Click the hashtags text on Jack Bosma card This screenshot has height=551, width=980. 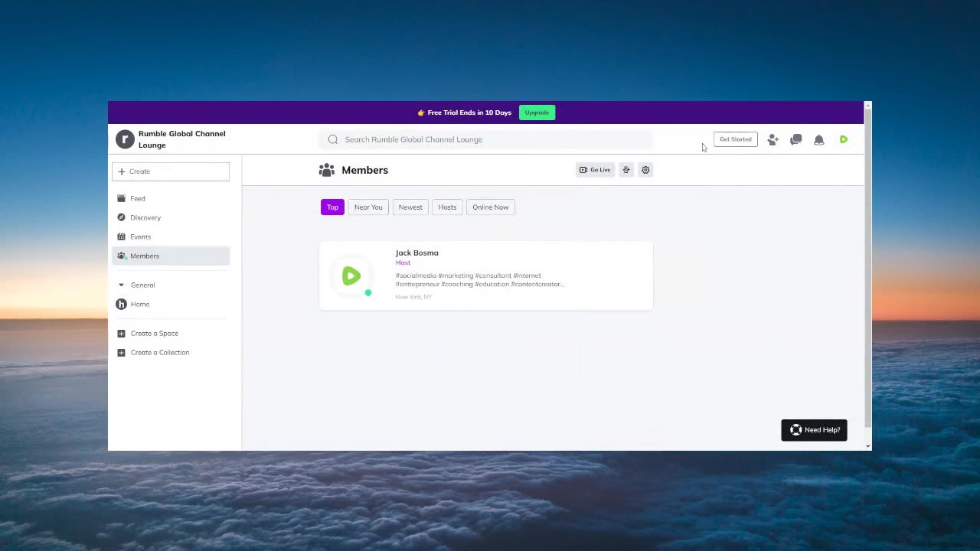(480, 280)
